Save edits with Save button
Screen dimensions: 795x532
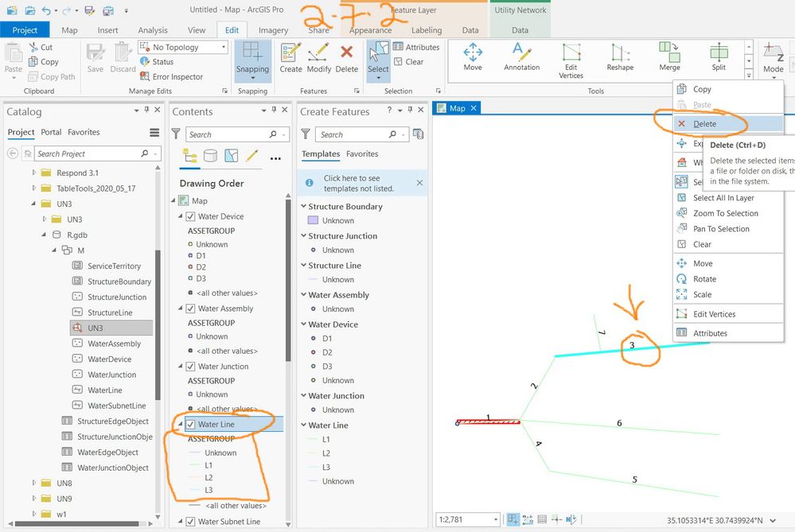click(95, 58)
